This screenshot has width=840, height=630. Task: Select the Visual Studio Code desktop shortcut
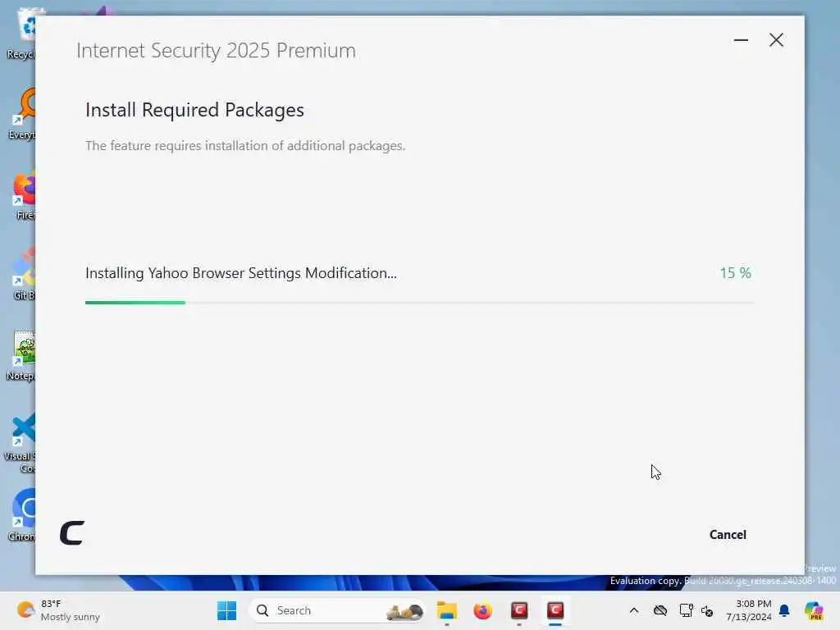21,442
